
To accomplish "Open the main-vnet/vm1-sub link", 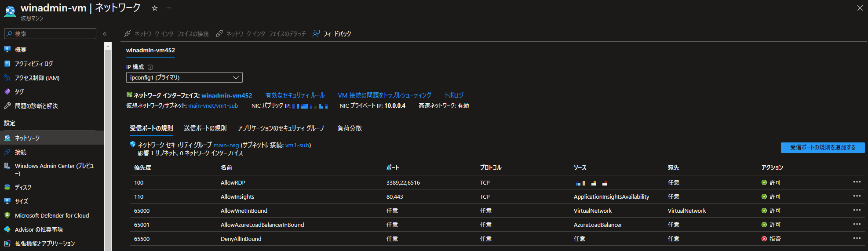I will 213,106.
